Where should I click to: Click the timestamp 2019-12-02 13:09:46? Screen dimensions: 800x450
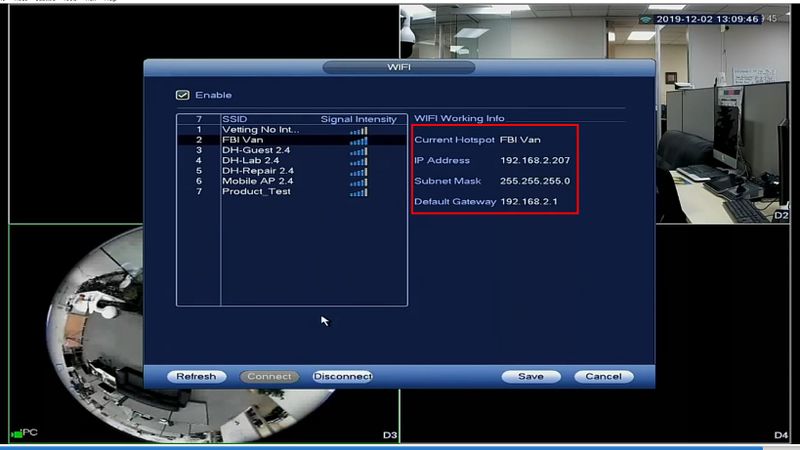click(708, 19)
